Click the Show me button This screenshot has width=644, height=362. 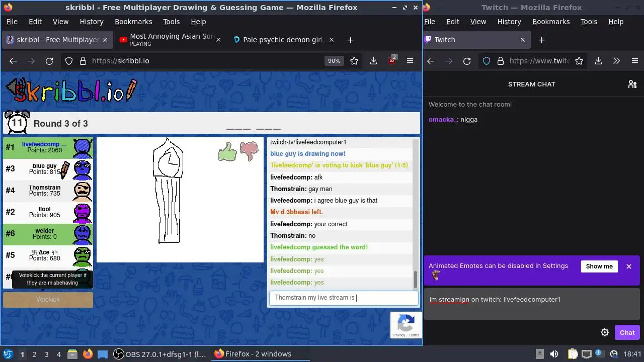click(x=599, y=266)
